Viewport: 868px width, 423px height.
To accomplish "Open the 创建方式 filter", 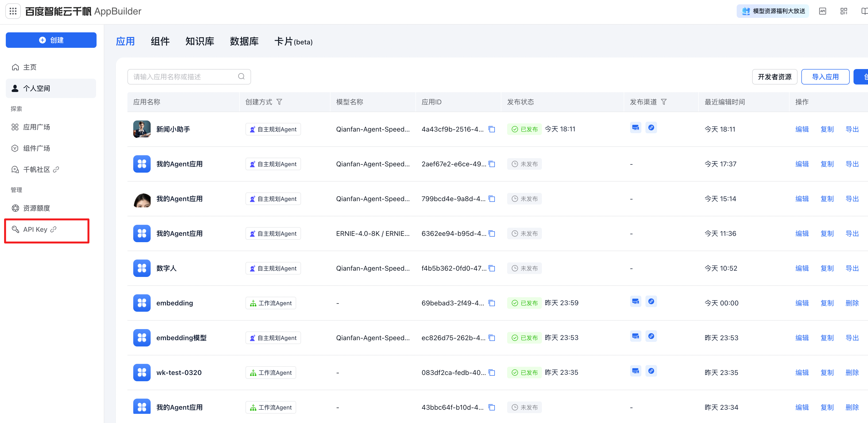I will point(279,102).
